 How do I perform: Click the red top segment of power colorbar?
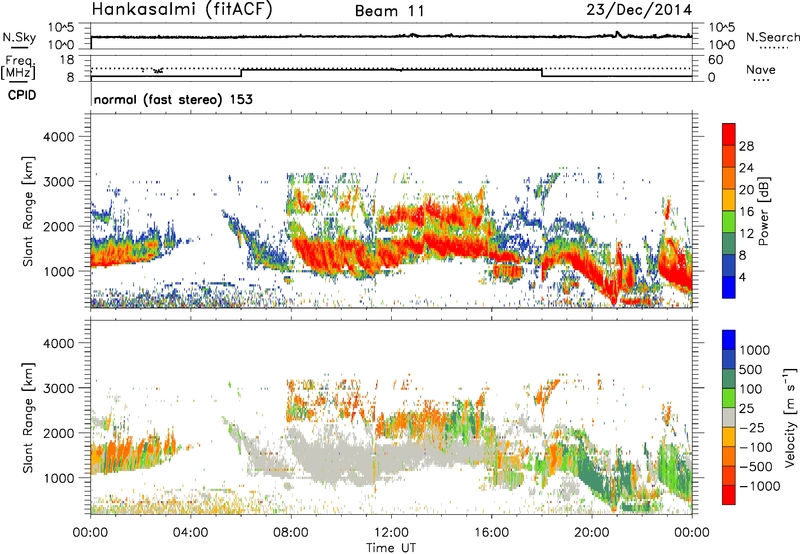pos(729,134)
